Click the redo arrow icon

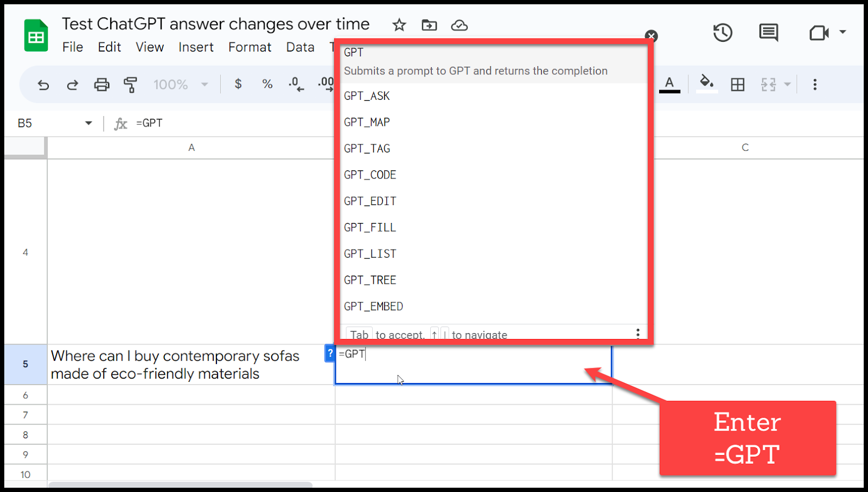click(72, 85)
